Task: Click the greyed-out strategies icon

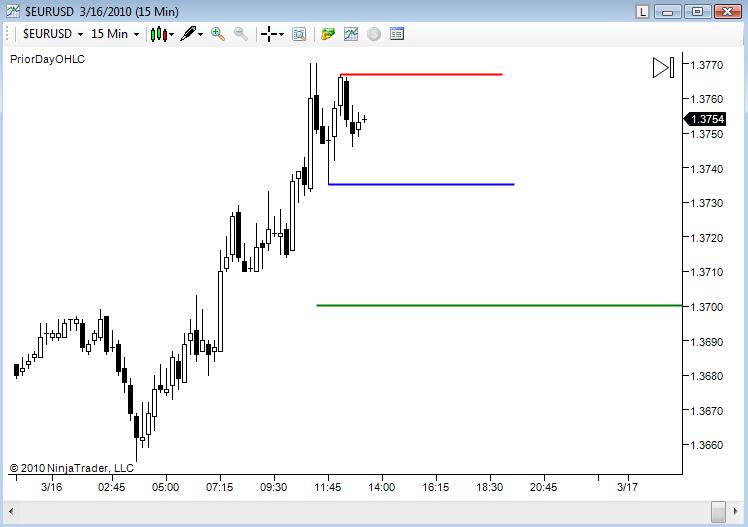Action: click(374, 34)
